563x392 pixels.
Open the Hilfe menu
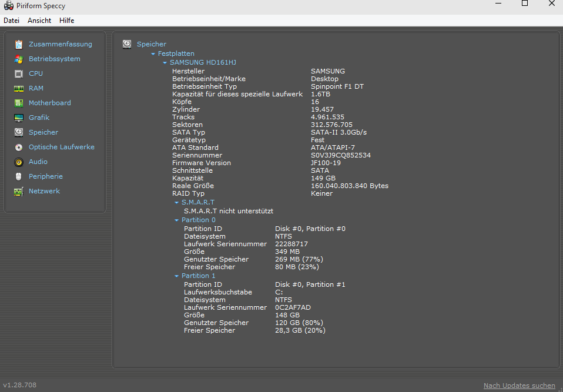click(x=67, y=21)
